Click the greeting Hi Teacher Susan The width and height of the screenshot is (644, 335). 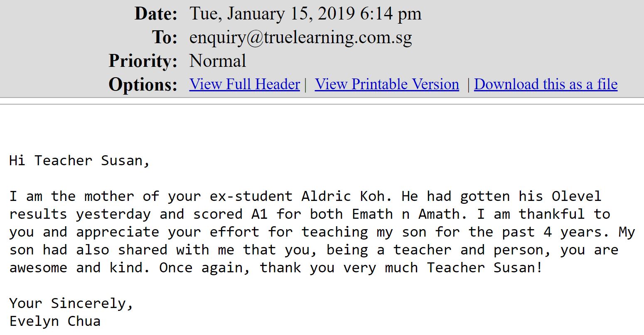[x=79, y=161]
